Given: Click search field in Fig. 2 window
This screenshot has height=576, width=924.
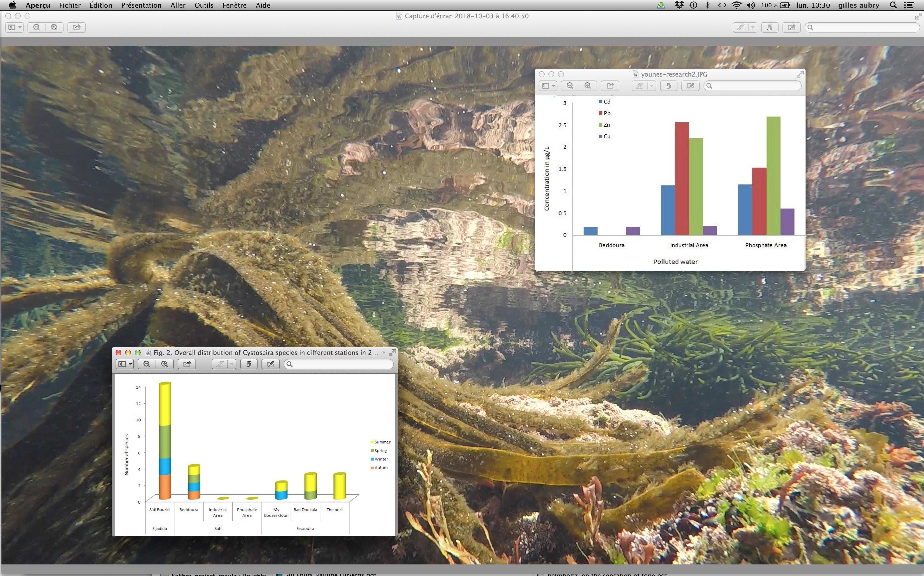Looking at the screenshot, I should point(339,364).
